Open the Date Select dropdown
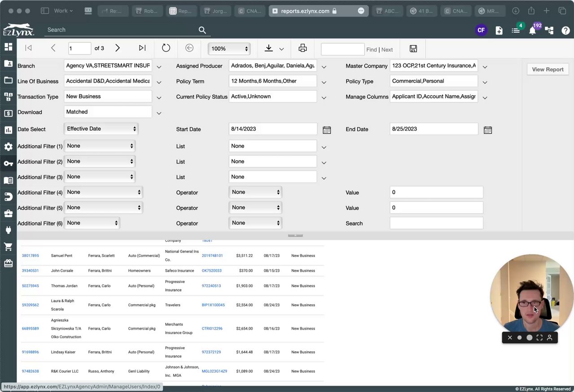Screen dimensions: 574x392 click(101, 129)
